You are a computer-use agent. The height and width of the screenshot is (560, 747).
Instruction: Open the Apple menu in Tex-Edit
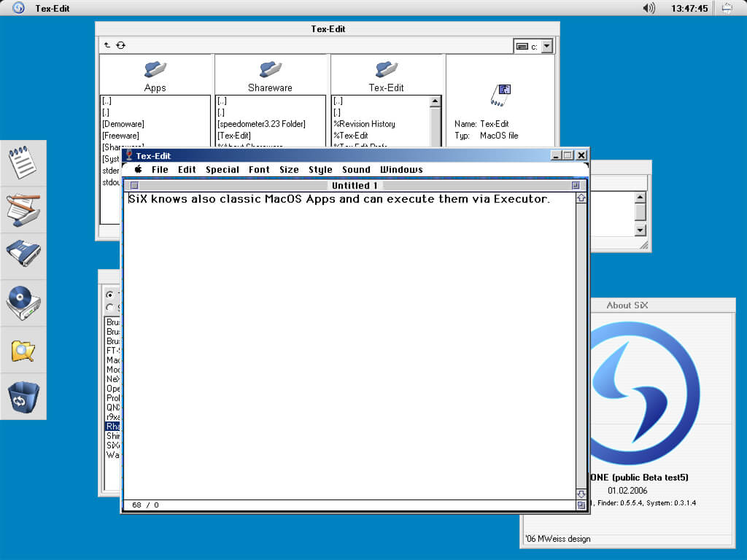pyautogui.click(x=138, y=169)
